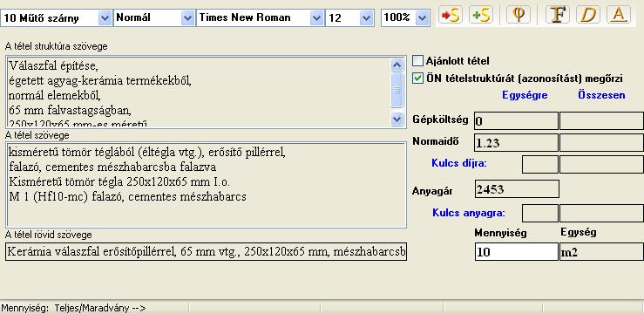
Task: Click the Válaszfal építése line
Action: pyautogui.click(x=53, y=65)
